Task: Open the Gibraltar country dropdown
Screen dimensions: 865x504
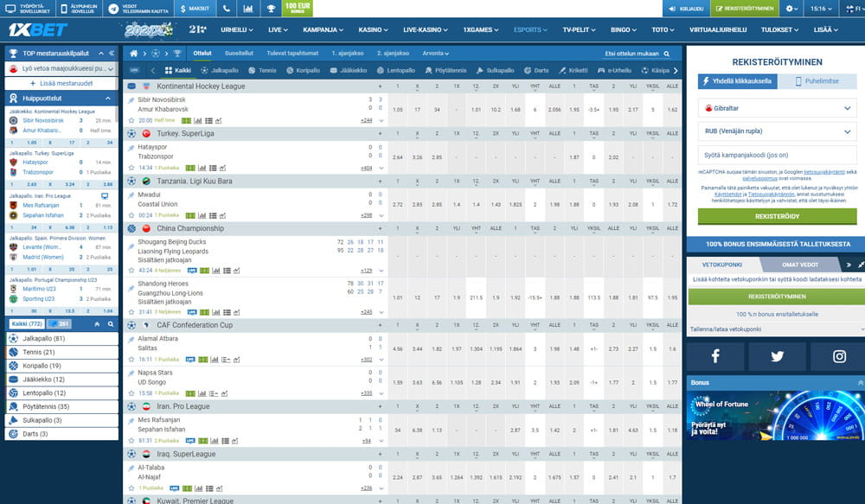Action: pyautogui.click(x=777, y=108)
